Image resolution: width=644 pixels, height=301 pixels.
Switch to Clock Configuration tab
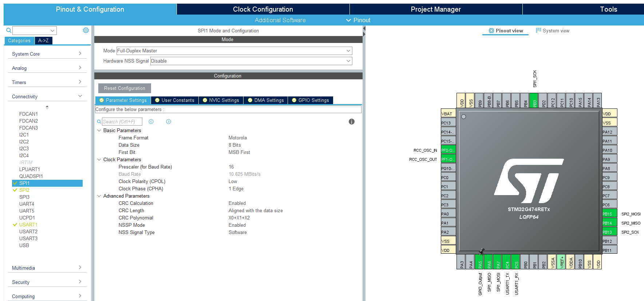tap(263, 9)
